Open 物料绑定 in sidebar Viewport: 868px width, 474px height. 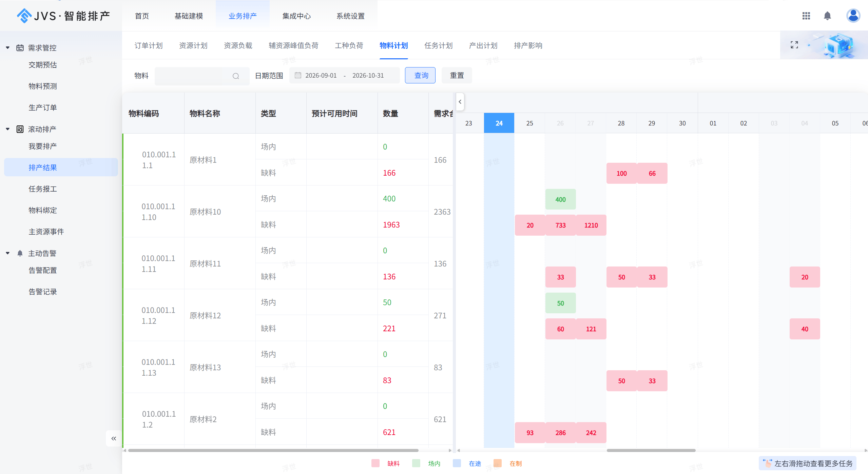[x=42, y=210]
